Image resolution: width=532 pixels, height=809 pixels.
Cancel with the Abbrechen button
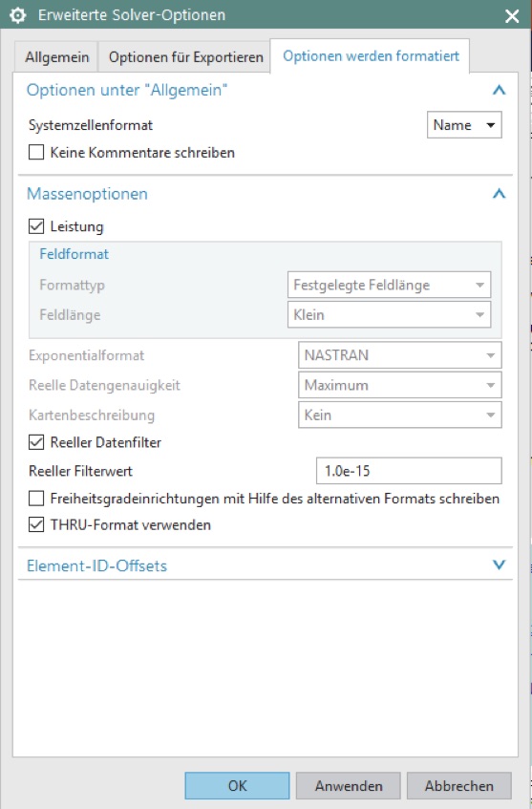pyautogui.click(x=458, y=785)
